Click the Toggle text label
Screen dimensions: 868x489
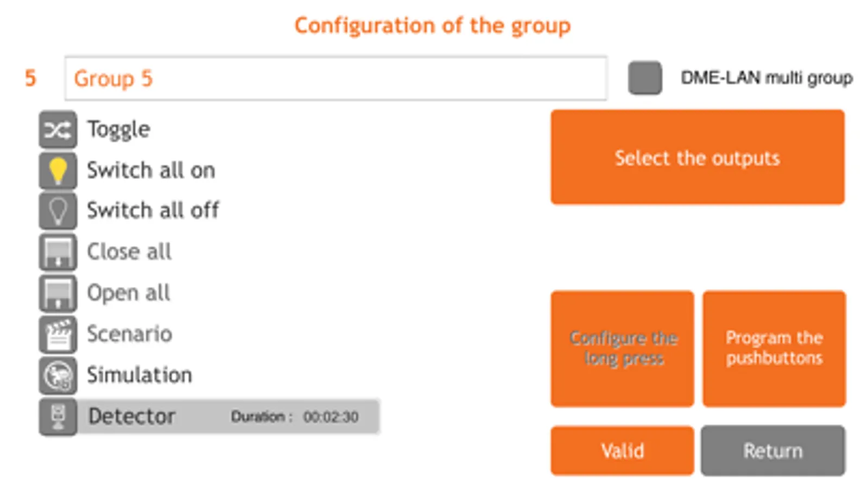(119, 130)
